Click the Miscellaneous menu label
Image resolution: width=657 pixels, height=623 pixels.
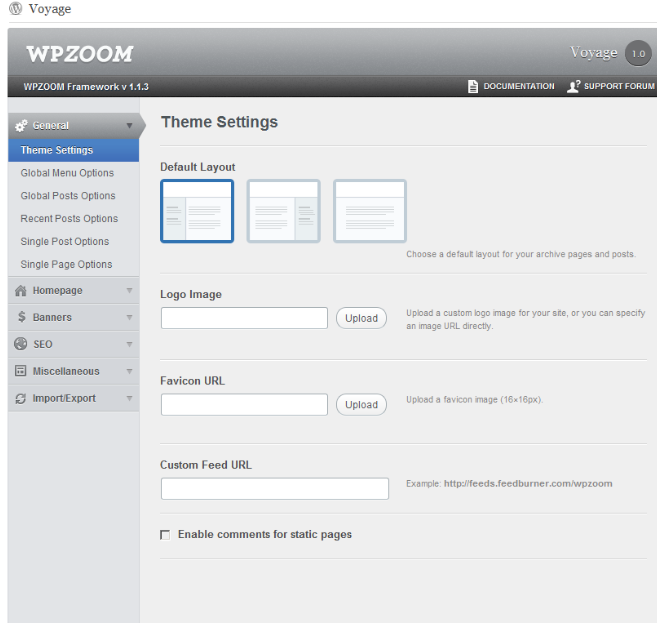tap(66, 371)
